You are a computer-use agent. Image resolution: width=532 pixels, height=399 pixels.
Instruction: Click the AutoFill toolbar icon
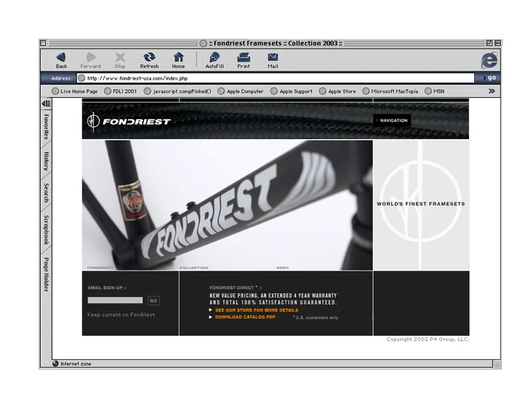(x=214, y=61)
